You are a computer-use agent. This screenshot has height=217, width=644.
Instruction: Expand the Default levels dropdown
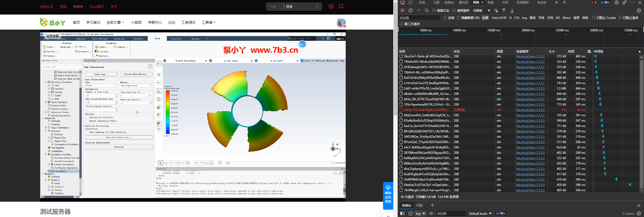480,213
